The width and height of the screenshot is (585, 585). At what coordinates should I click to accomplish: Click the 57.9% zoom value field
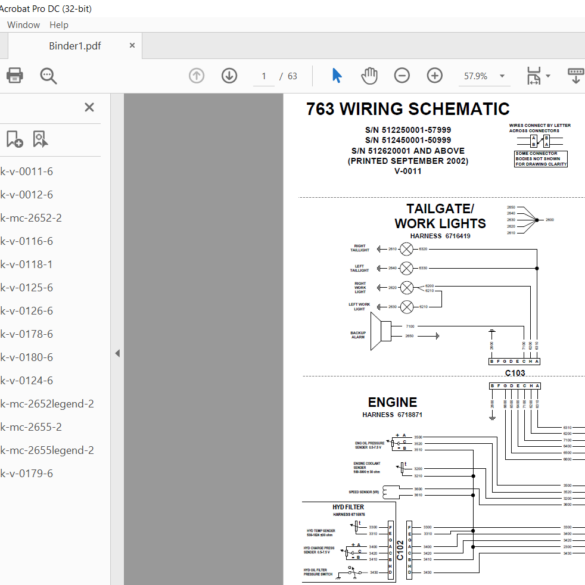coord(476,76)
